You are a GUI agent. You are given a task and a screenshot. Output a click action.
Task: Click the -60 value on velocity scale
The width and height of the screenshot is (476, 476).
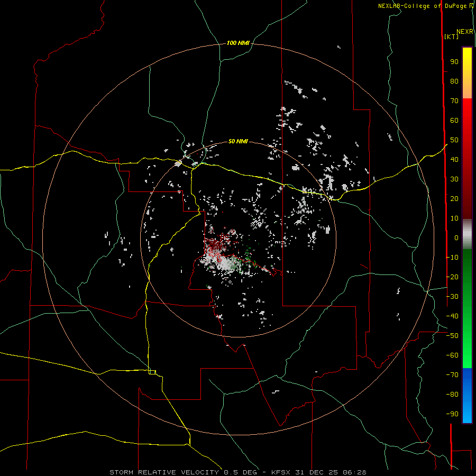(452, 355)
